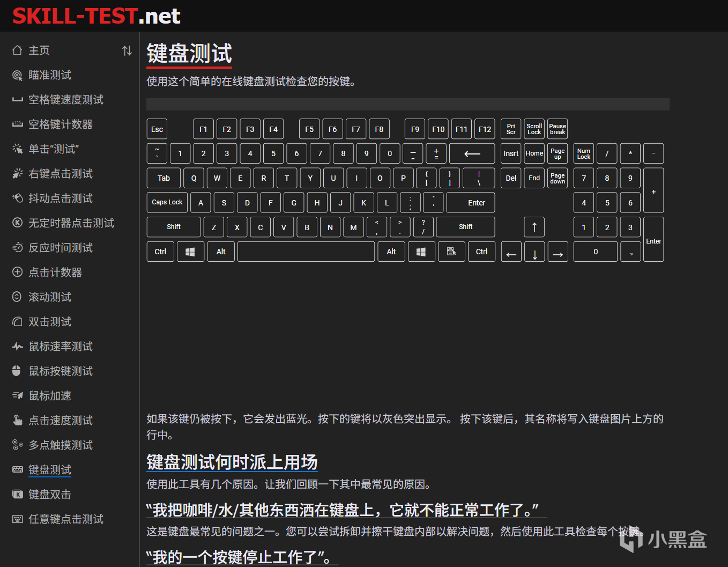728x567 pixels.
Task: Open the 多点触摸测试 link
Action: [61, 445]
